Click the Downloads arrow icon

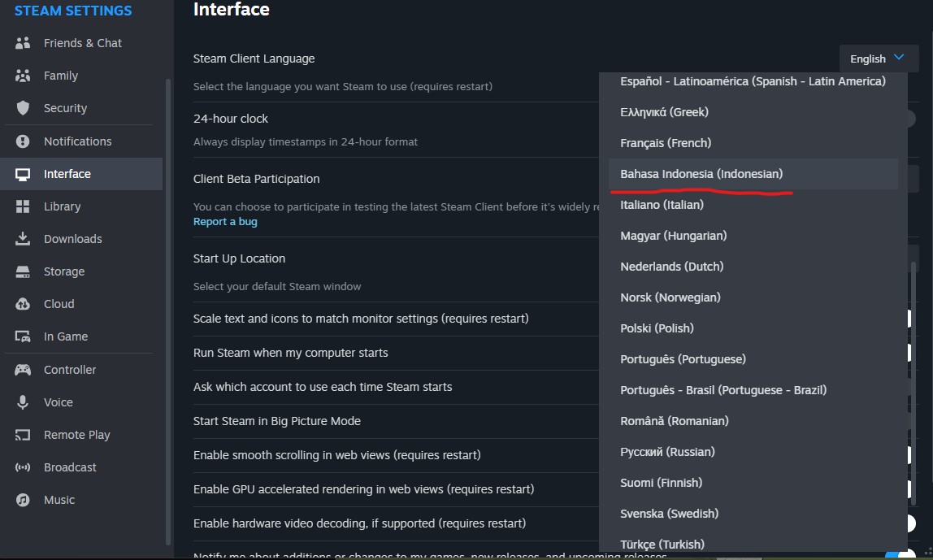coord(23,239)
